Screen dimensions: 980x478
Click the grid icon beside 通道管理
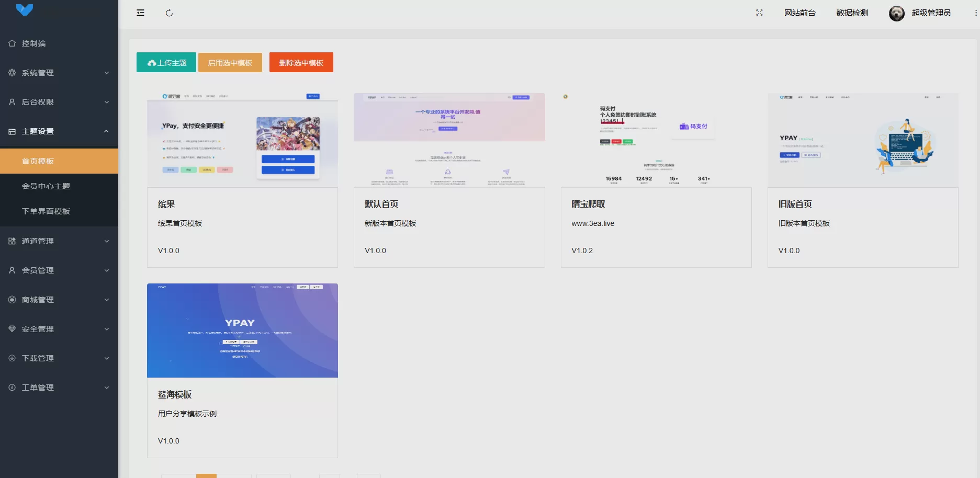click(x=12, y=241)
